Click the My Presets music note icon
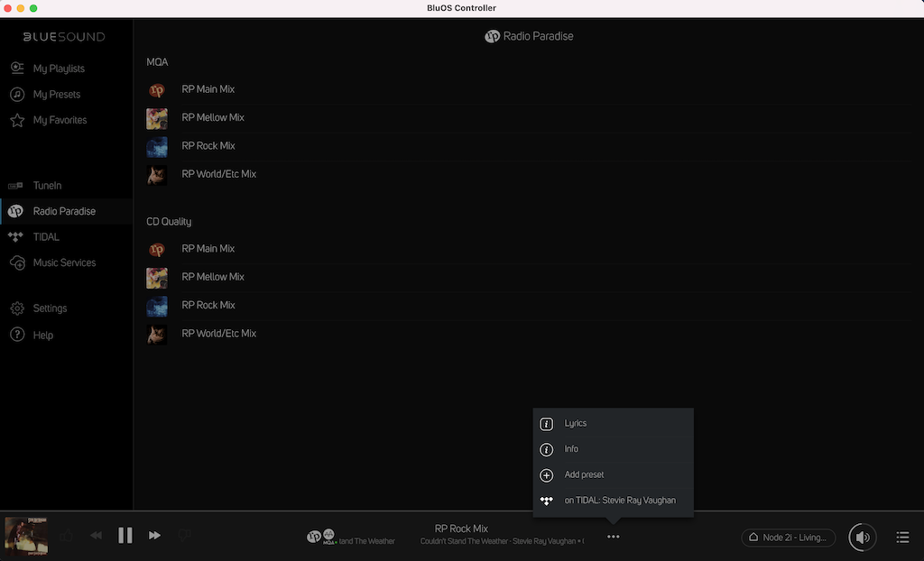Screen dimensions: 924x561 pos(17,95)
